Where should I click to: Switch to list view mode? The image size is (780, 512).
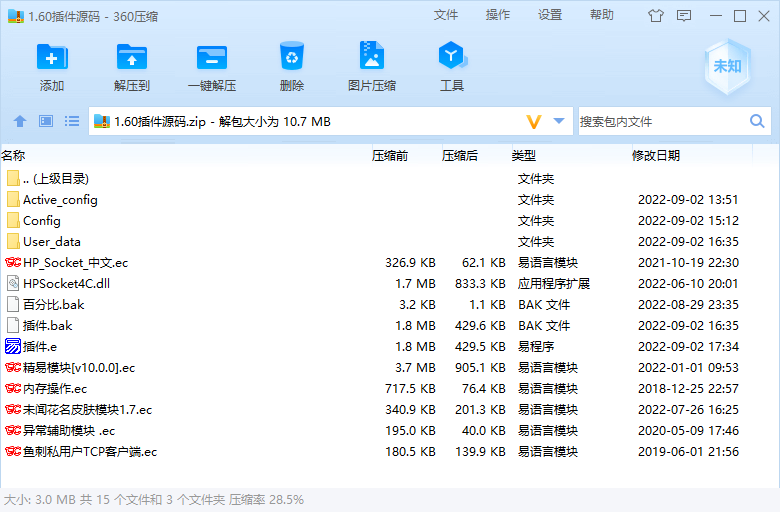(72, 121)
